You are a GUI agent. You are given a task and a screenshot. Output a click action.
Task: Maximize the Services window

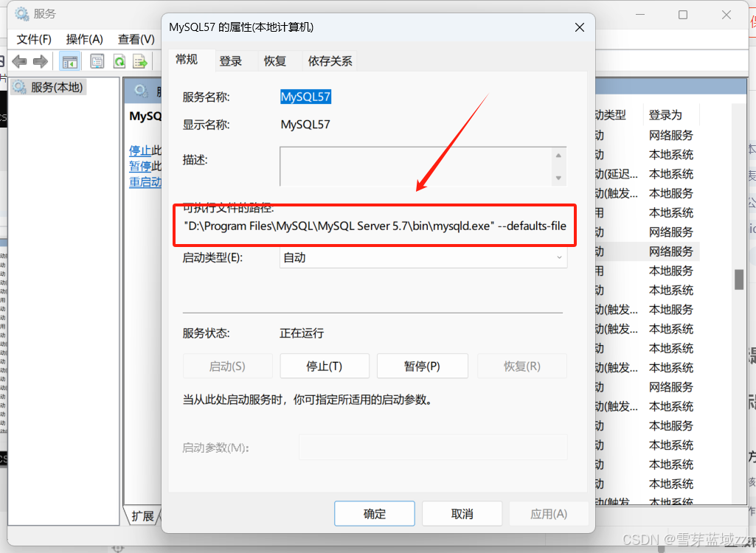point(683,15)
